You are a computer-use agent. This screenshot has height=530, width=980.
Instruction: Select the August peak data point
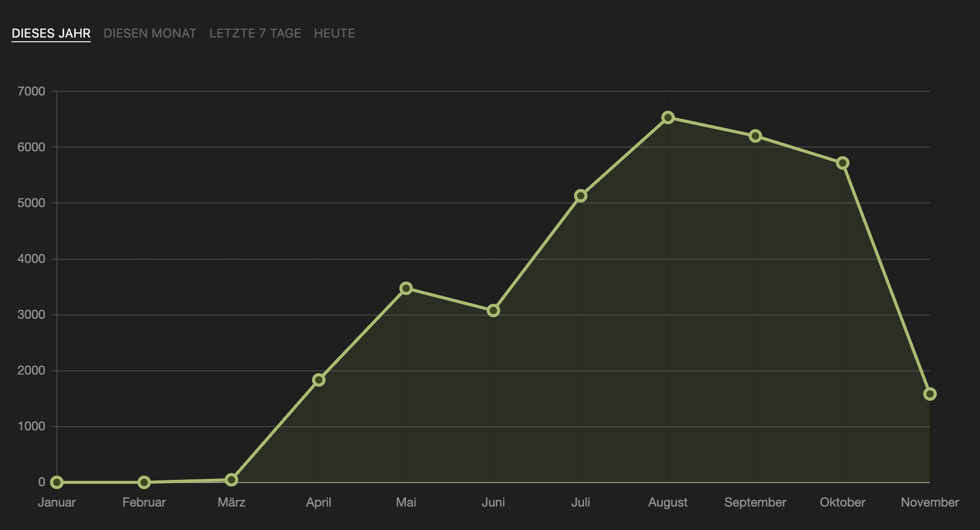pyautogui.click(x=668, y=118)
